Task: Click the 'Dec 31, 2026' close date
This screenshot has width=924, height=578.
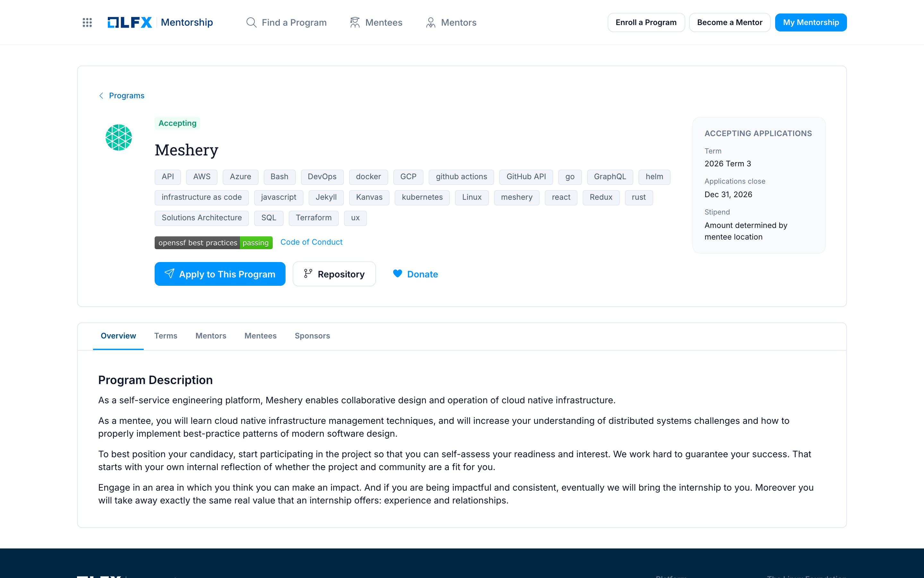Action: 728,195
